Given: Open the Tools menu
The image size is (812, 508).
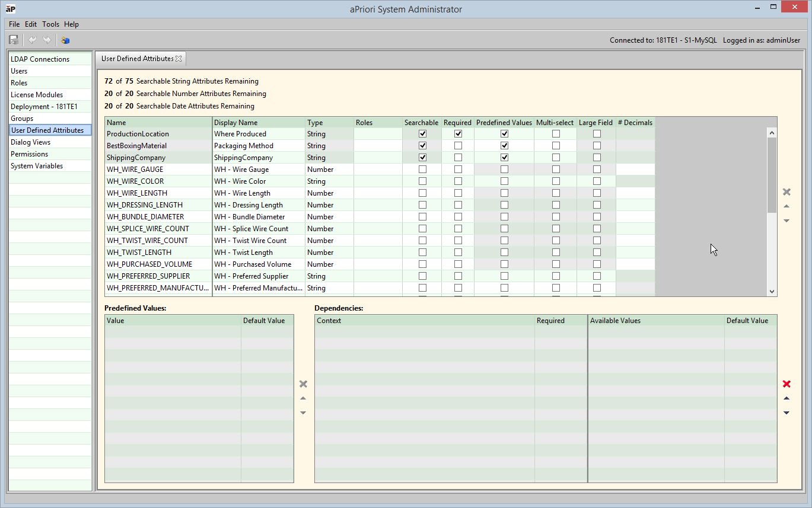Looking at the screenshot, I should point(50,24).
